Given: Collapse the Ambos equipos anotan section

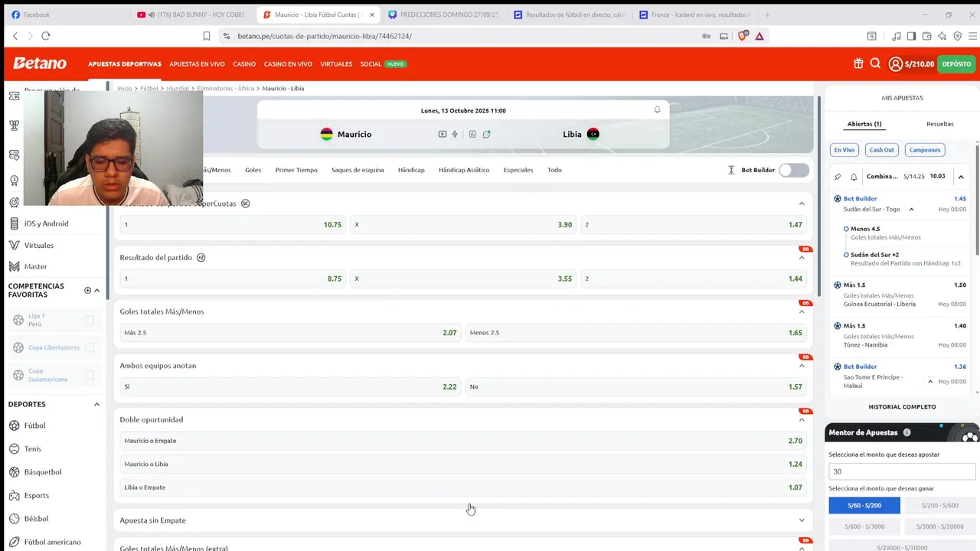Looking at the screenshot, I should [802, 366].
